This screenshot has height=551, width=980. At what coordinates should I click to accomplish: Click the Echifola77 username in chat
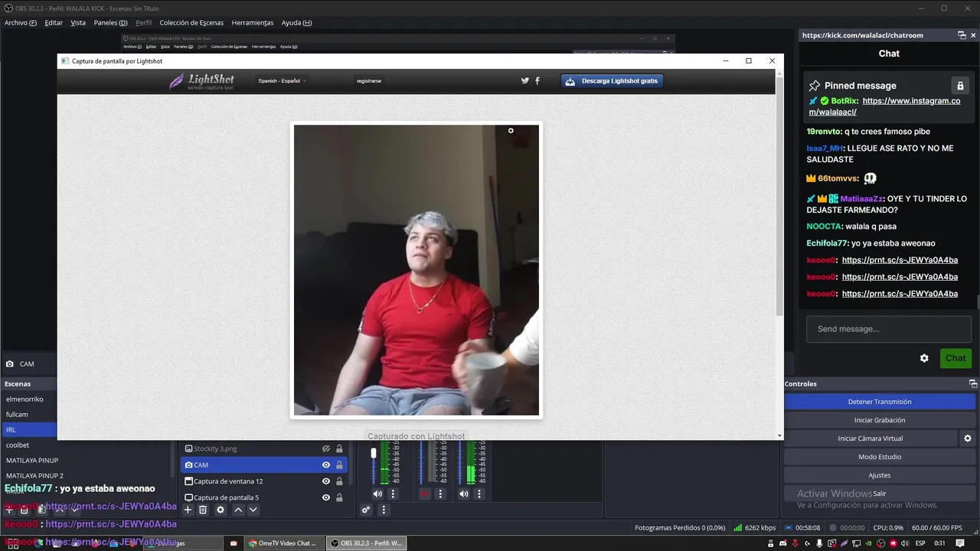tap(827, 243)
